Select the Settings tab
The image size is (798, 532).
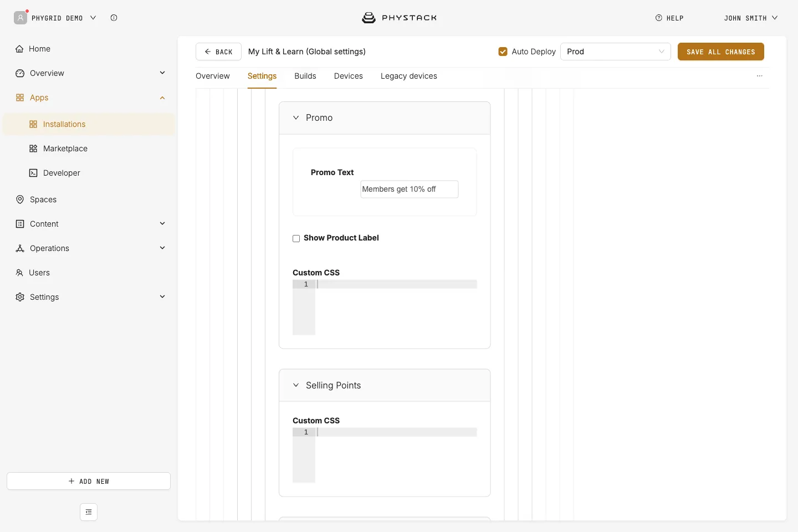pos(262,76)
